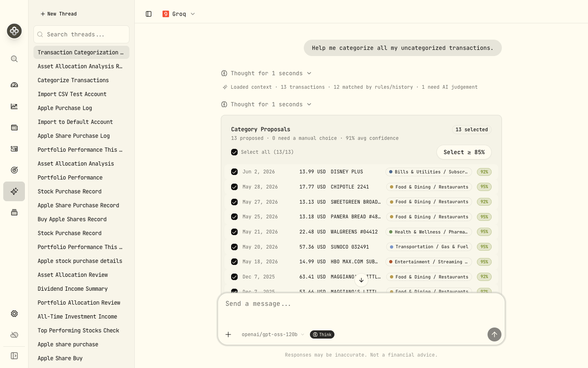This screenshot has height=368, width=588.
Task: Open the Top Performing Stocks Check thread
Action: coord(81,330)
